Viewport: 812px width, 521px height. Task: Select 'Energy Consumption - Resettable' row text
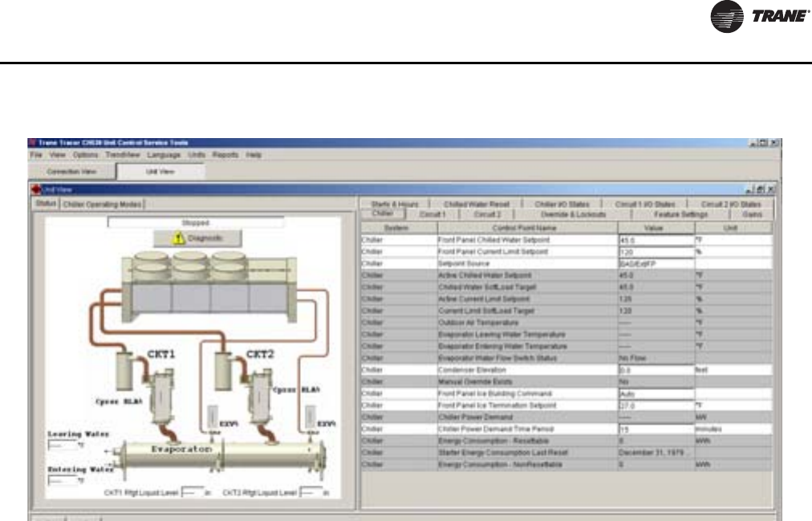493,442
